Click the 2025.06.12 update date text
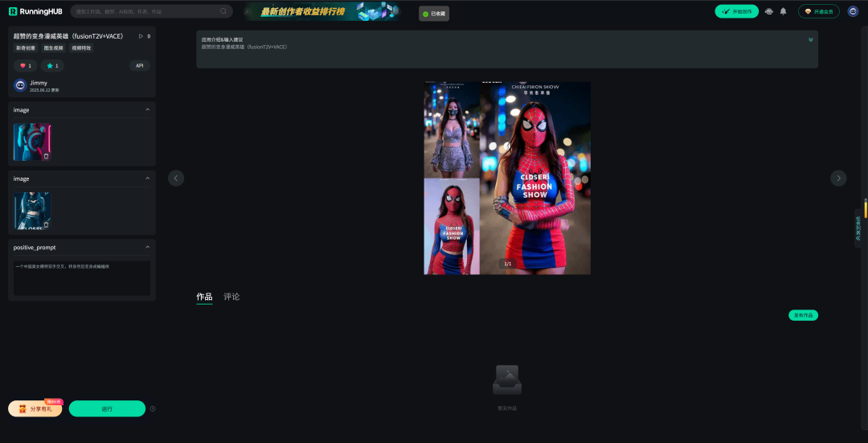The height and width of the screenshot is (443, 868). click(44, 90)
